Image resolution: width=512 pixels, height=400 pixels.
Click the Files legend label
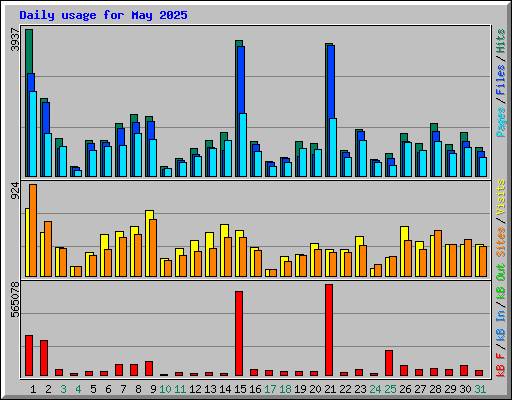pyautogui.click(x=501, y=80)
